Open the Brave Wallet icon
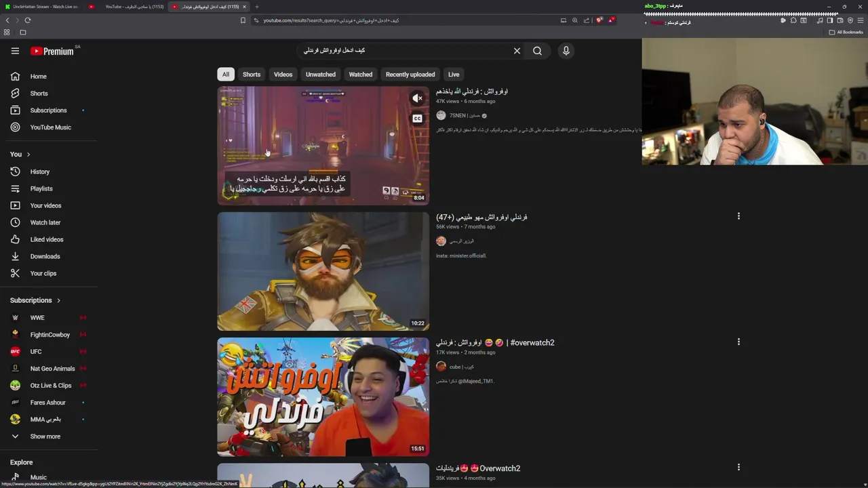Screen dimensions: 868x488 [840, 20]
